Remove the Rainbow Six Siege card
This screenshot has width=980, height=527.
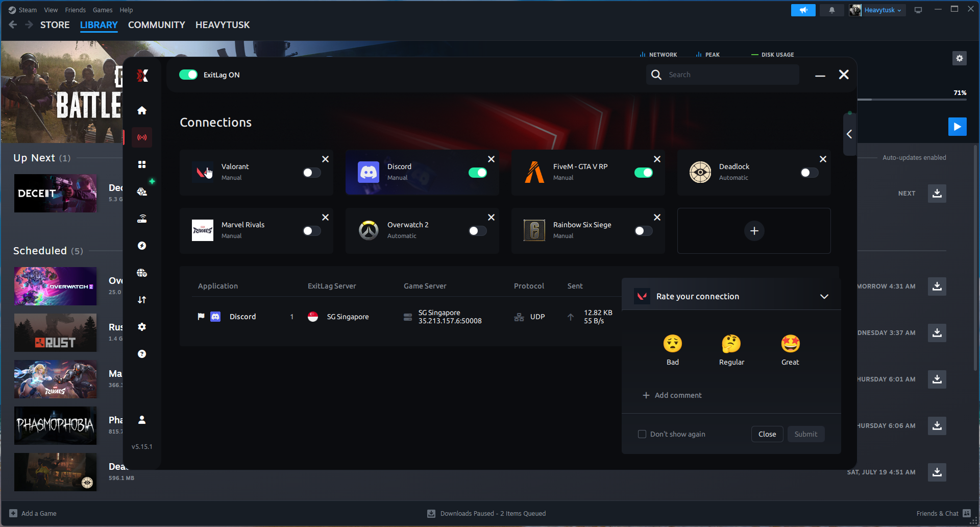(x=657, y=218)
